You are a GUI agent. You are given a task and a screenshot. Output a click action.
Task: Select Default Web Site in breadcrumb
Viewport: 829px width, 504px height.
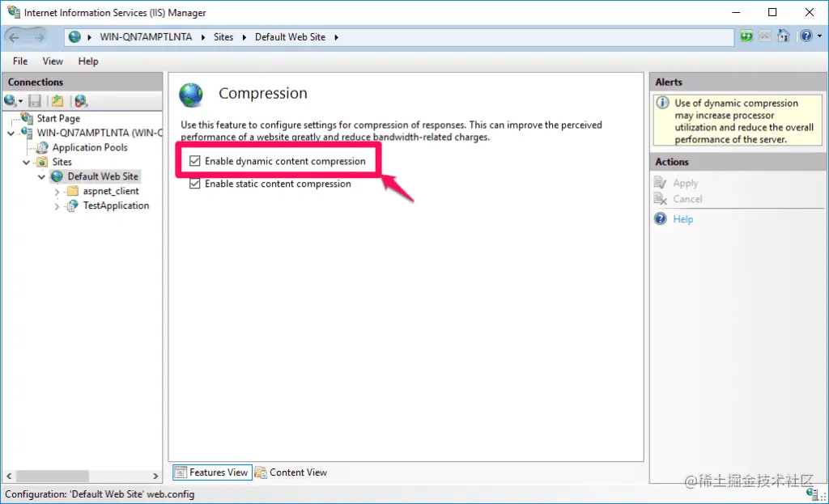291,37
